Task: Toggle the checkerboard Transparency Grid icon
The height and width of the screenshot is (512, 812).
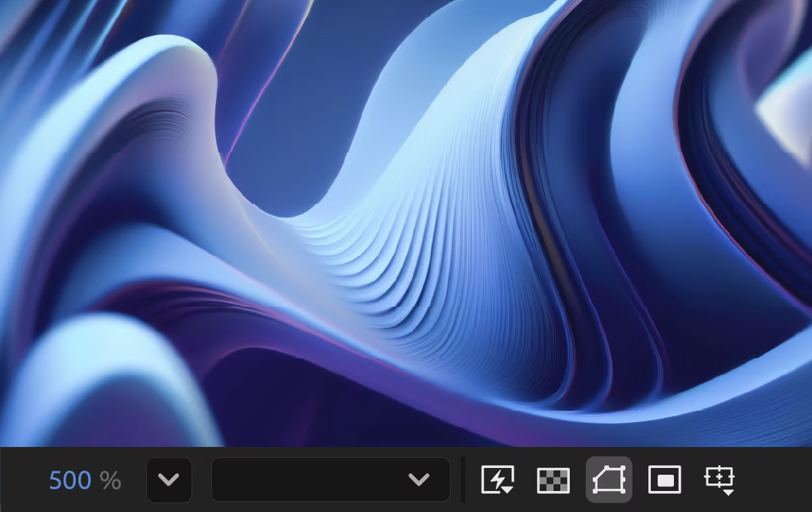Action: tap(553, 480)
